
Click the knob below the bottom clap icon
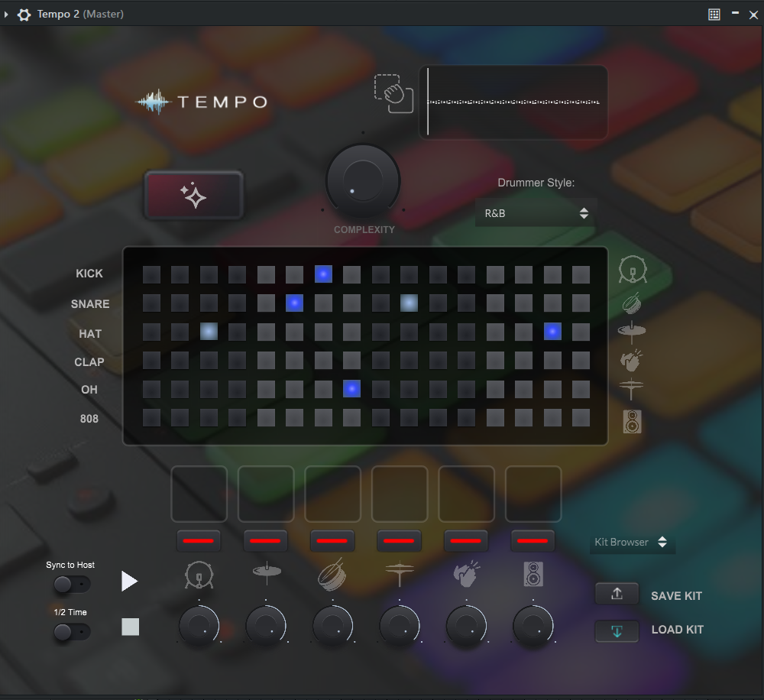click(x=466, y=625)
